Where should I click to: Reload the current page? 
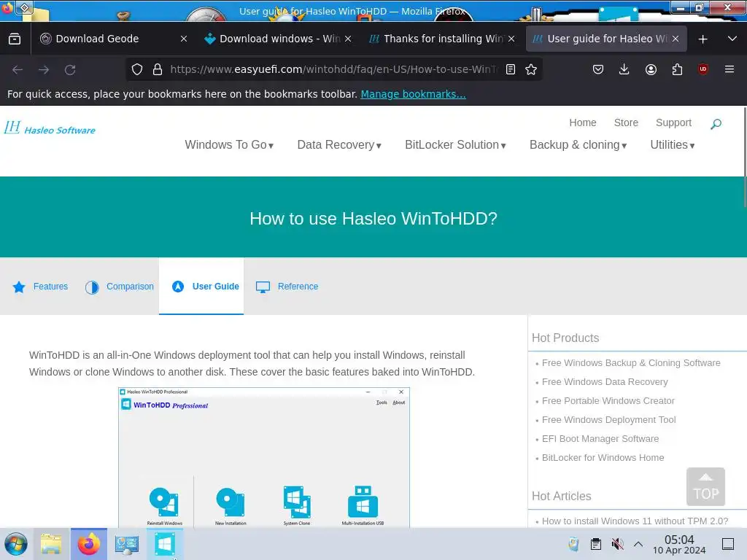click(x=70, y=70)
